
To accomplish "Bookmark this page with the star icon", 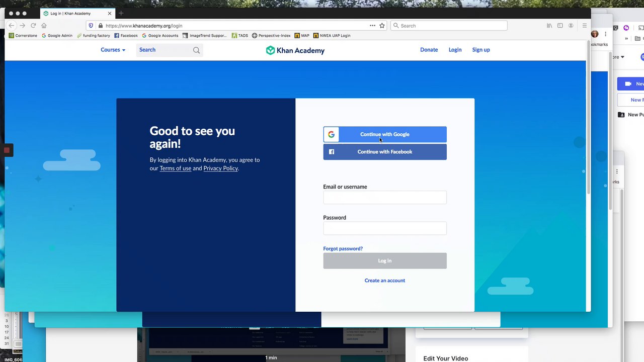I will click(x=382, y=26).
